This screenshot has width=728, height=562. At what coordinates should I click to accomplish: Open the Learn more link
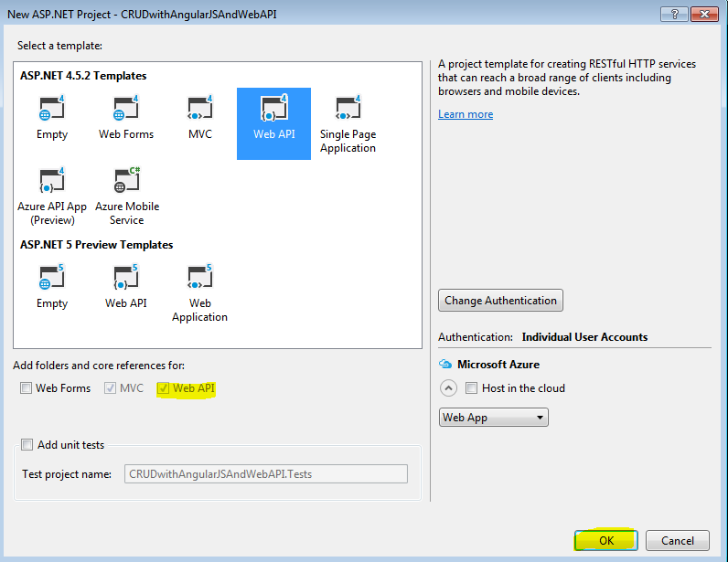[x=466, y=114]
